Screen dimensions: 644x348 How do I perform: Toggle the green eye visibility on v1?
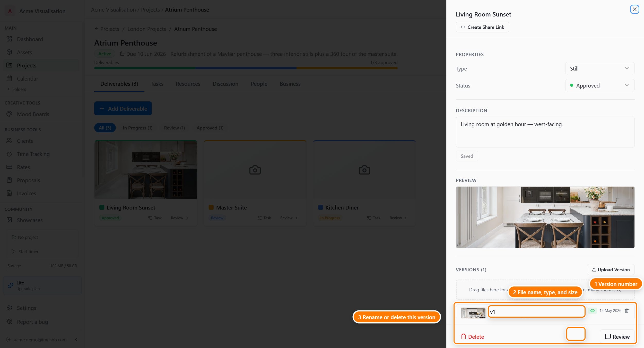(x=592, y=311)
